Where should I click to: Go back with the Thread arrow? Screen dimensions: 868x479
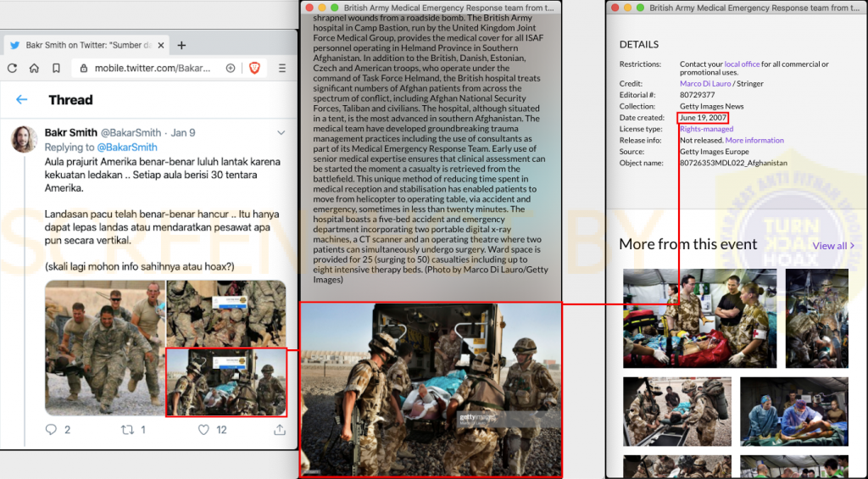pos(21,100)
